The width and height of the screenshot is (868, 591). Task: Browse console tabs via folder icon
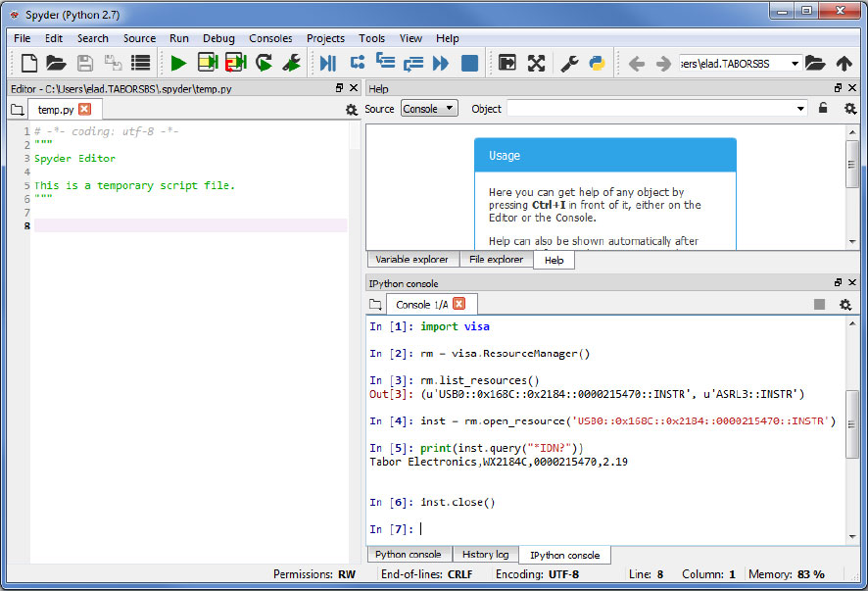375,304
